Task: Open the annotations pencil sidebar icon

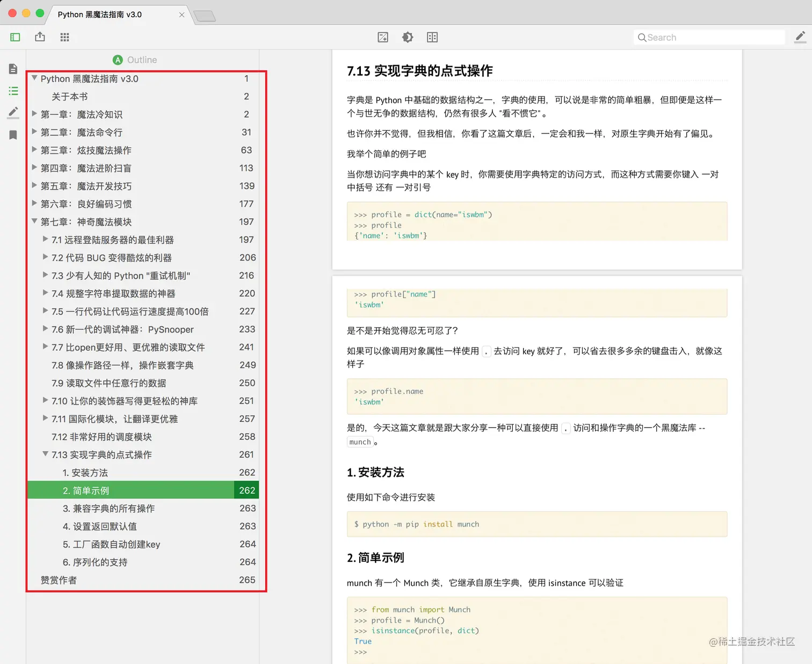Action: point(13,112)
